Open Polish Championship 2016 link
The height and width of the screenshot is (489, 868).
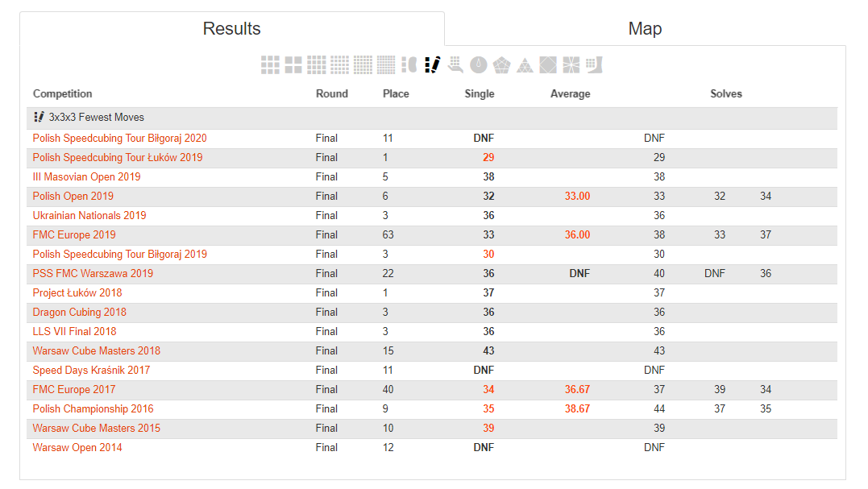[x=93, y=409]
